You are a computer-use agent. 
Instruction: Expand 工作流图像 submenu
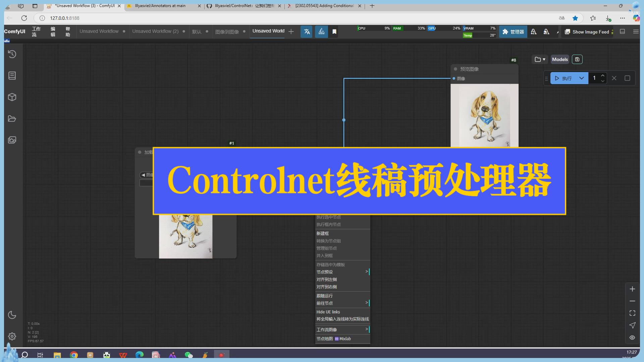(342, 329)
